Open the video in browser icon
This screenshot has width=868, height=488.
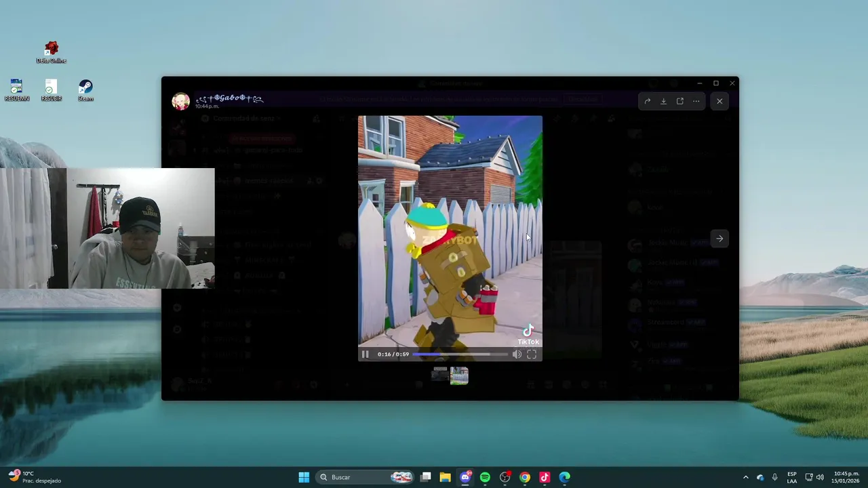(x=679, y=102)
